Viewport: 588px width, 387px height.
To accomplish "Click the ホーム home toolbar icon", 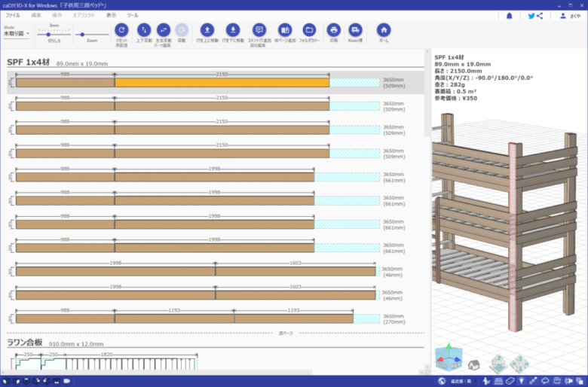I will point(384,30).
